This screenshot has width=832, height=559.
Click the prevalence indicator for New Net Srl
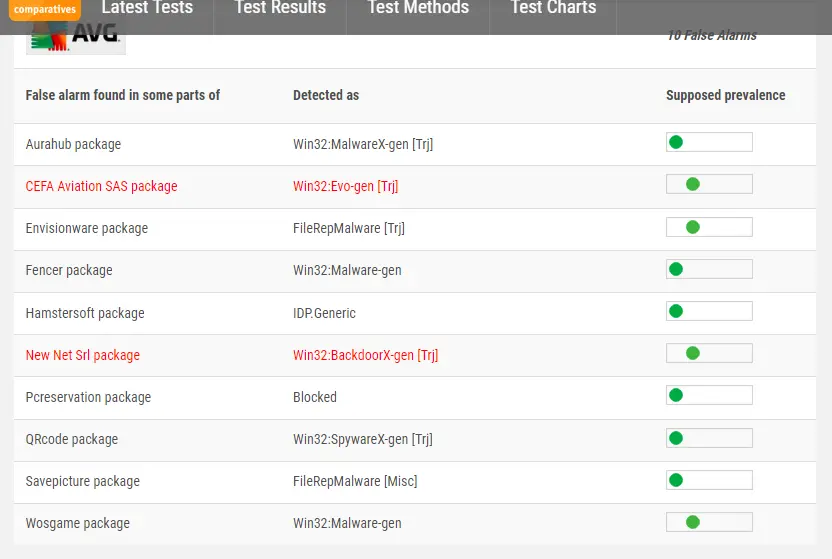(x=709, y=353)
